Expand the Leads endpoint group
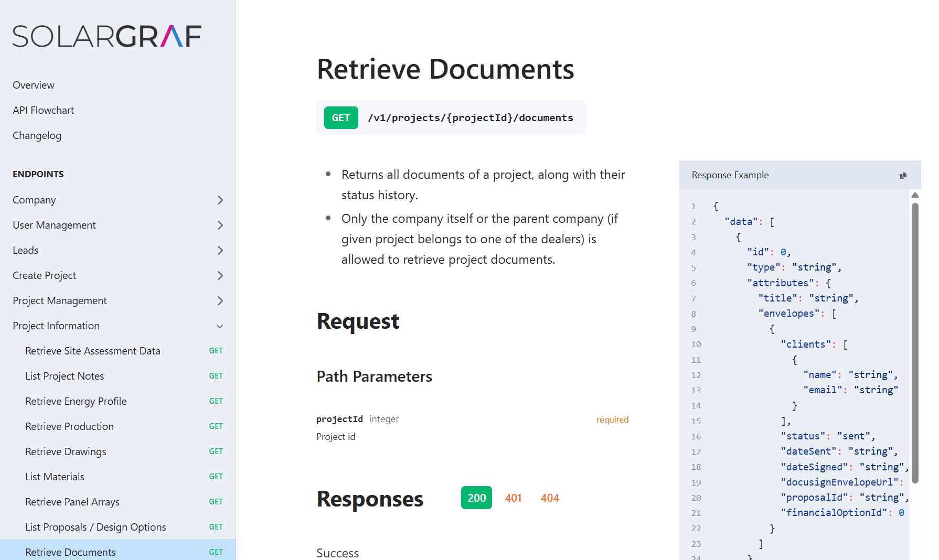 tap(118, 250)
